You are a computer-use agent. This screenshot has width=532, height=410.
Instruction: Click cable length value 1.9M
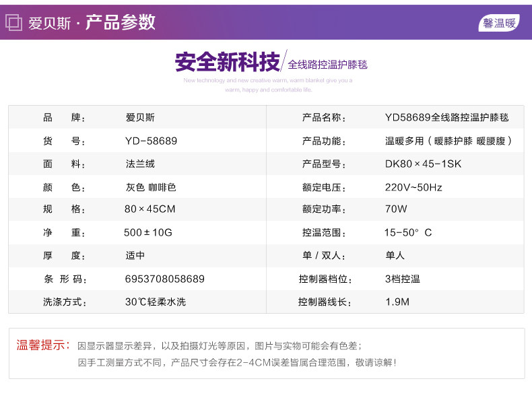pyautogui.click(x=397, y=302)
